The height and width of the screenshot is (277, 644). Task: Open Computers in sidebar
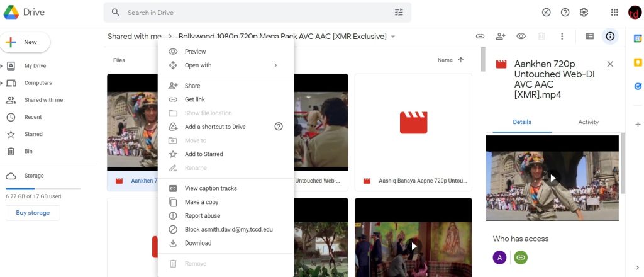coord(38,83)
